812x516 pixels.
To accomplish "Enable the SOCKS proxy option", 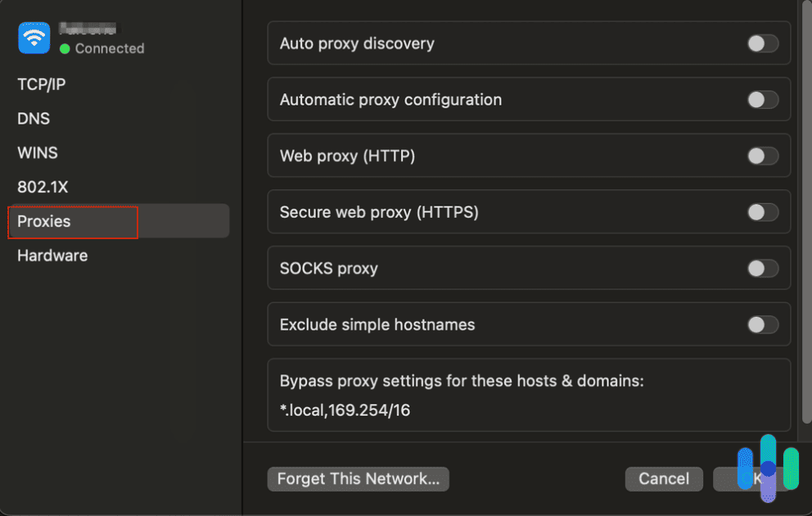I will (x=762, y=268).
